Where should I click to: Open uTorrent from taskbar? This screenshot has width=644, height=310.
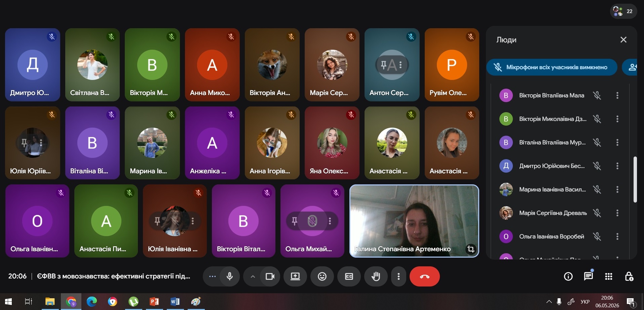tap(133, 302)
